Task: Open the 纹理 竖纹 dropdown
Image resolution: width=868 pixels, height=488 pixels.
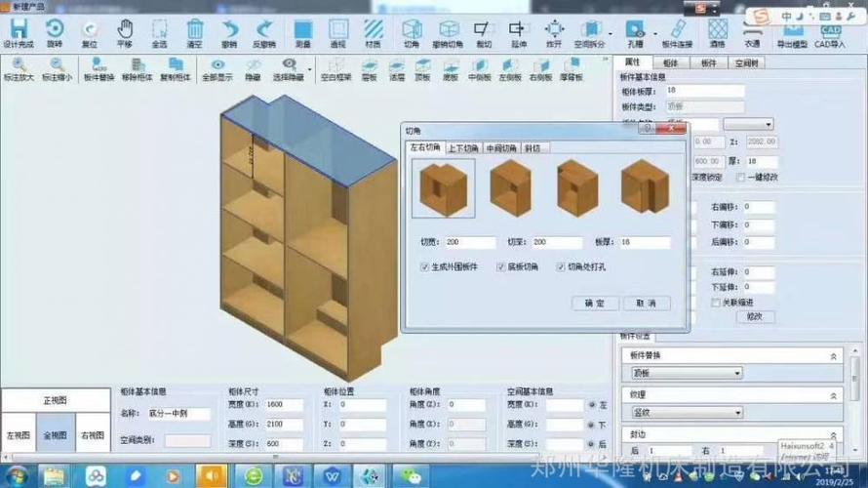Action: coord(687,413)
